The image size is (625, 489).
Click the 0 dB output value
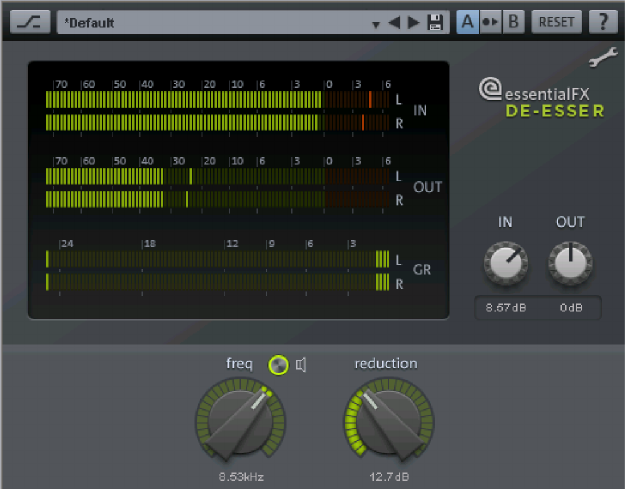click(x=571, y=308)
